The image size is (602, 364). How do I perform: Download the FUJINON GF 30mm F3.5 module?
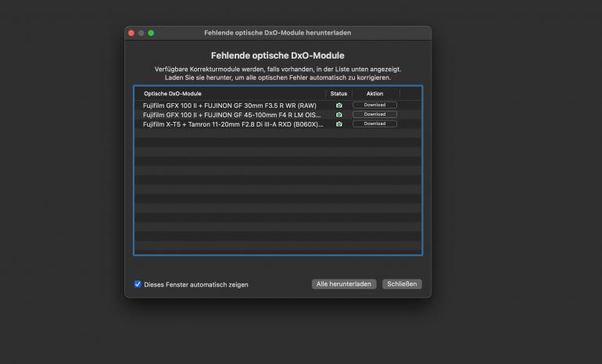tap(374, 105)
